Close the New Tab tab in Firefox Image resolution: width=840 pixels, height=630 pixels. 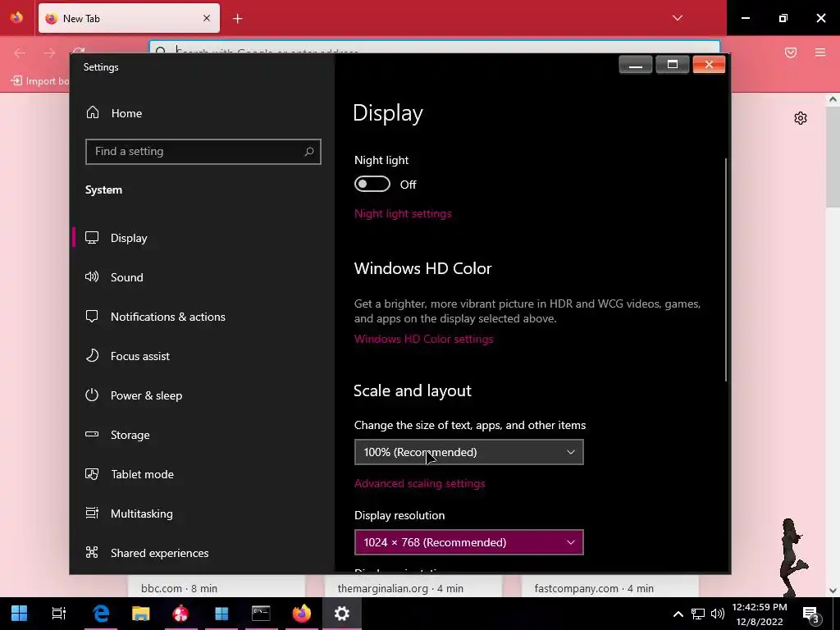pos(206,18)
